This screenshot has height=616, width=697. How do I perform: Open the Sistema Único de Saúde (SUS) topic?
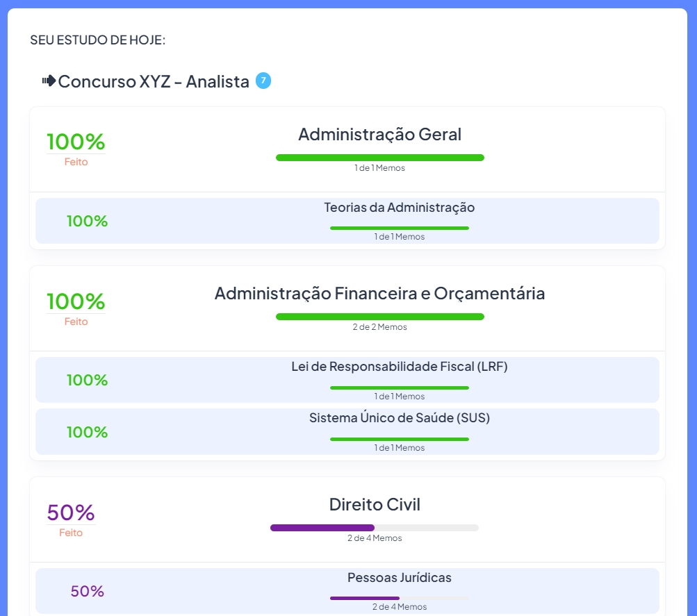point(399,418)
